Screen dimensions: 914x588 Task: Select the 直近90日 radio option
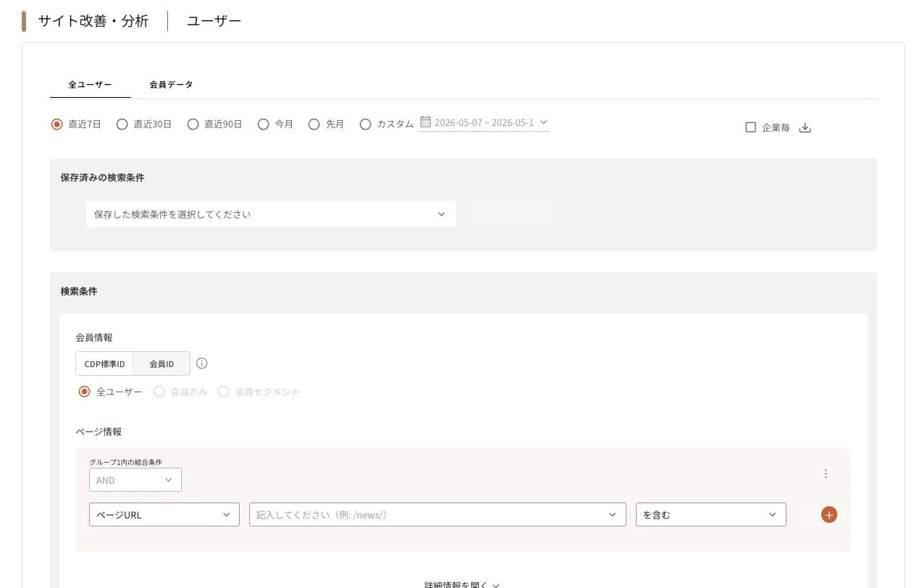pos(193,124)
